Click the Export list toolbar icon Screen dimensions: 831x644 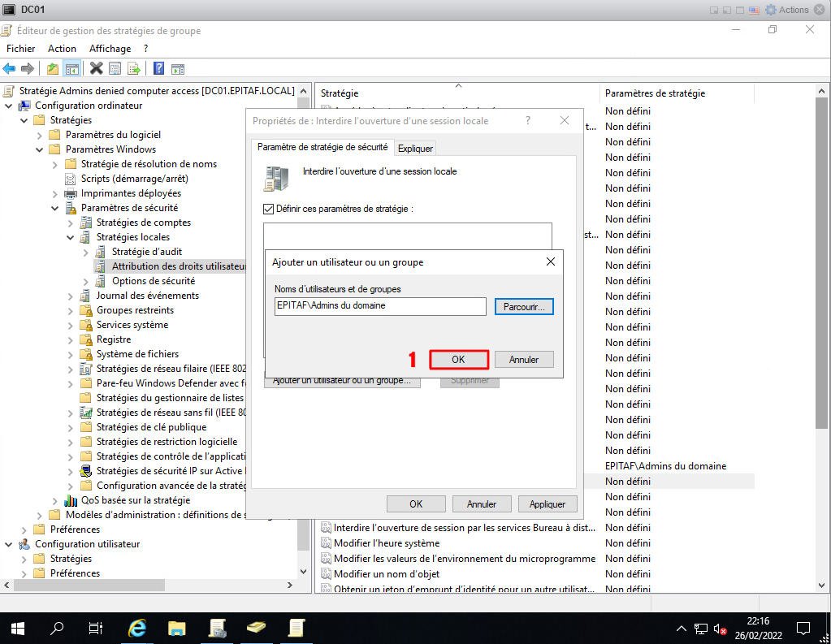[134, 68]
